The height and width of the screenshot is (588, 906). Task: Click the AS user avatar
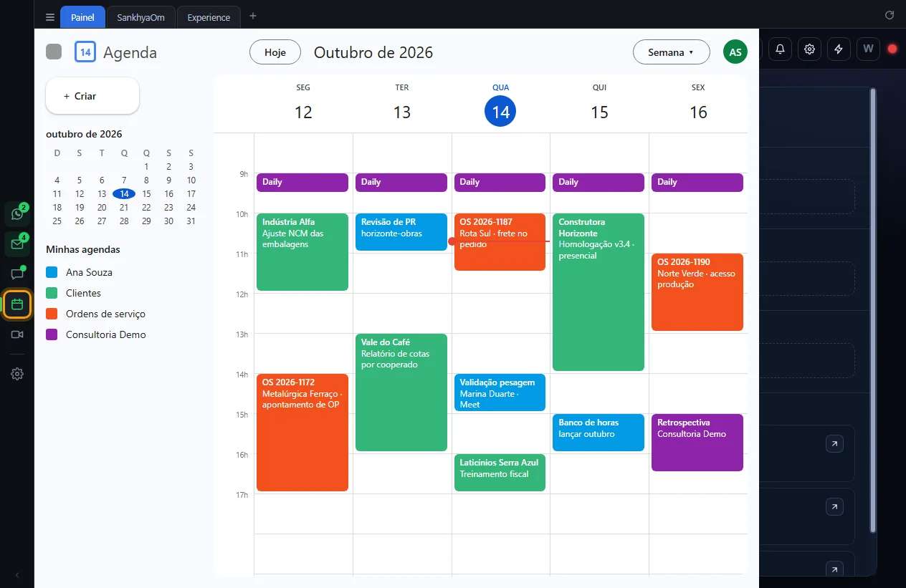point(735,52)
